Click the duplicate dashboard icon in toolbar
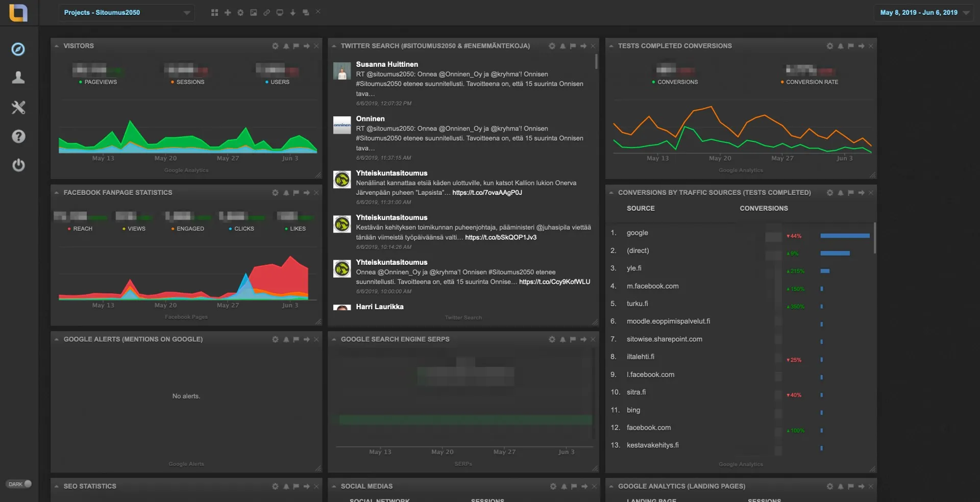 [x=306, y=12]
